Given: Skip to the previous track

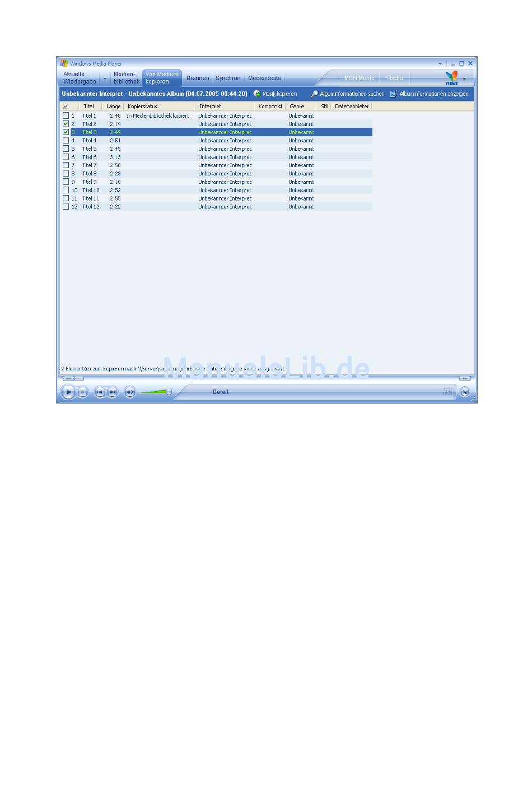Looking at the screenshot, I should tap(100, 392).
